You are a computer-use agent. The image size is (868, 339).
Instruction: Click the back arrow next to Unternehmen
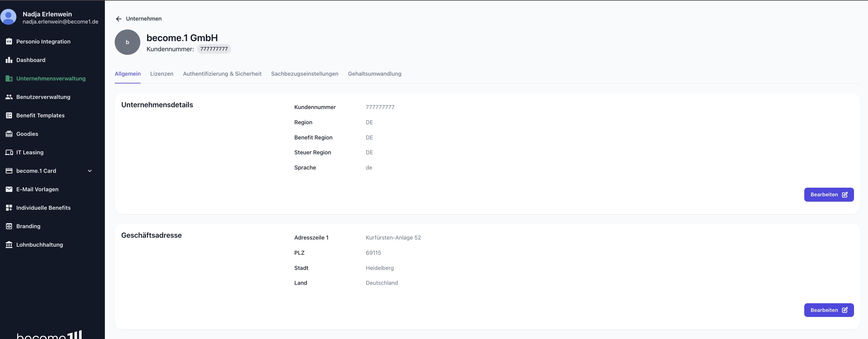click(119, 19)
